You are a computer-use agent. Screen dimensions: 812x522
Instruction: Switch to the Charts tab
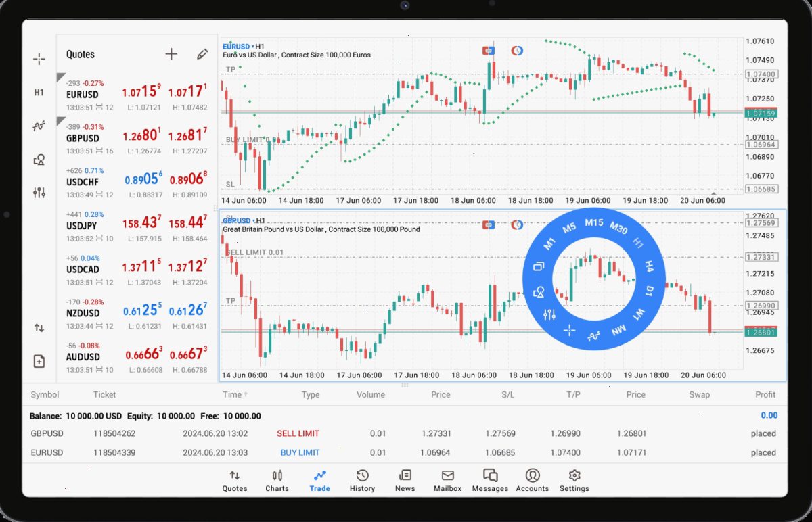pos(277,481)
